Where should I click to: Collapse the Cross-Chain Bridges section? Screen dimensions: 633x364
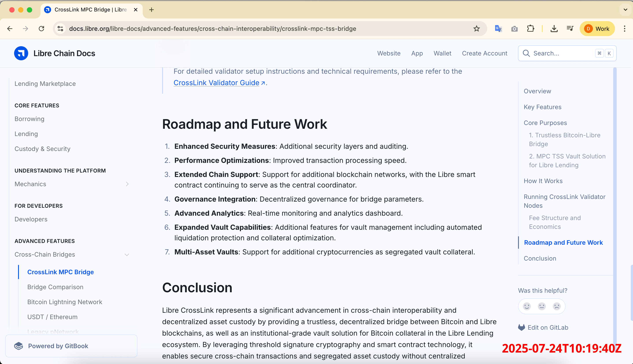(127, 254)
